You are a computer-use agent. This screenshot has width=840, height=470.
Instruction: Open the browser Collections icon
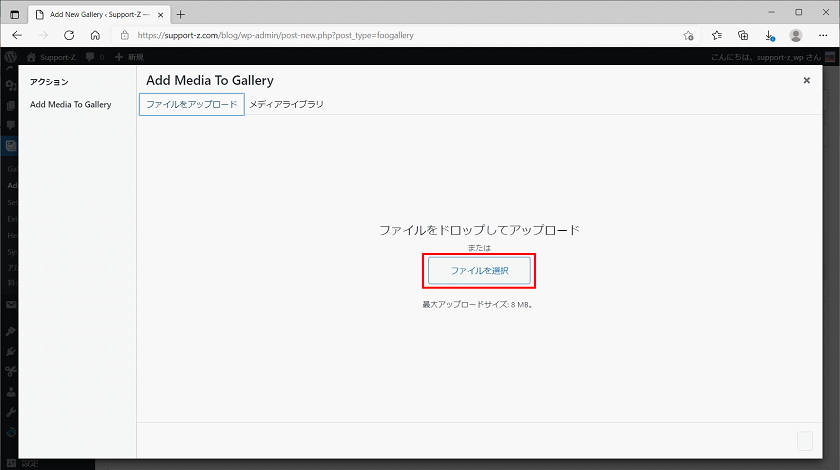pos(743,35)
